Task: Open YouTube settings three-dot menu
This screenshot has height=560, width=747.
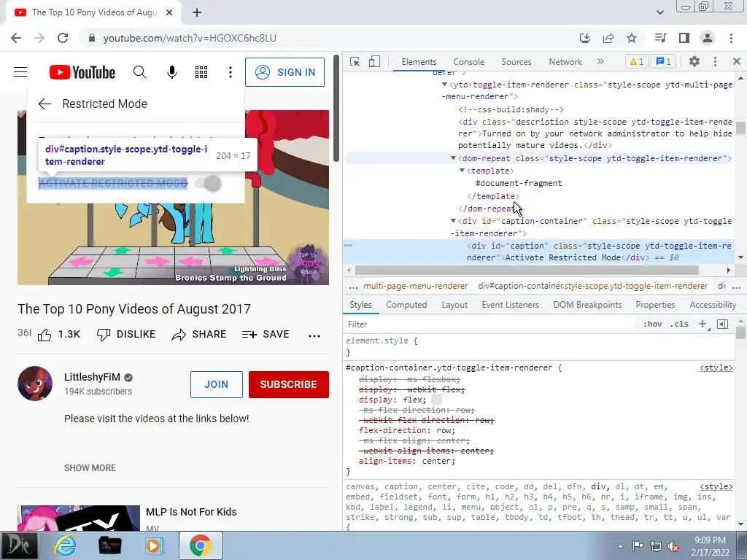Action: tap(231, 72)
